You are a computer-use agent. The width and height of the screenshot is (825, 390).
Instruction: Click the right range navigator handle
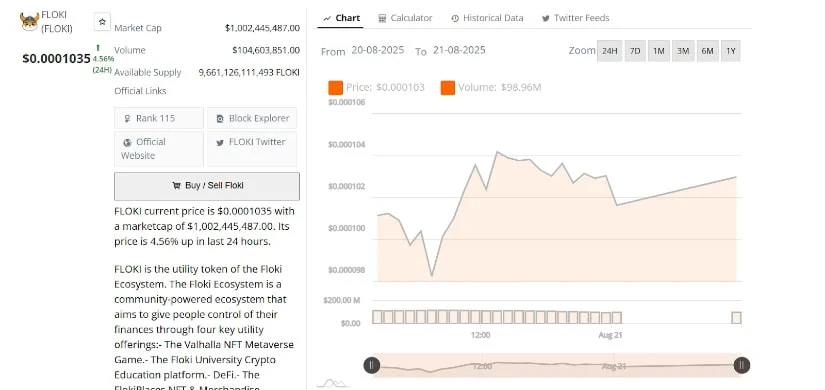(x=742, y=365)
